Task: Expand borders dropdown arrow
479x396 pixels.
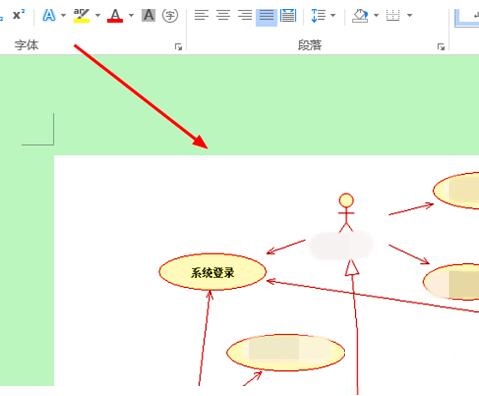Action: pyautogui.click(x=410, y=15)
